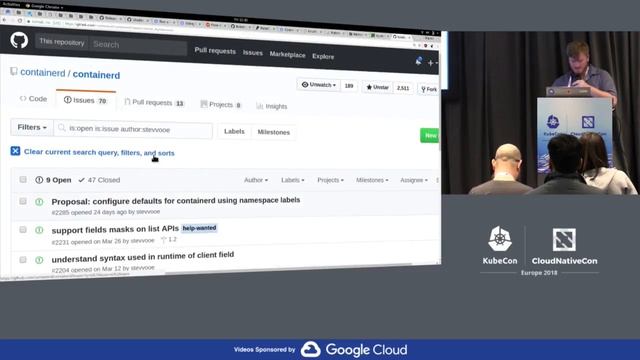Select all issues checkbox in list header
The height and width of the screenshot is (360, 640).
tap(23, 179)
